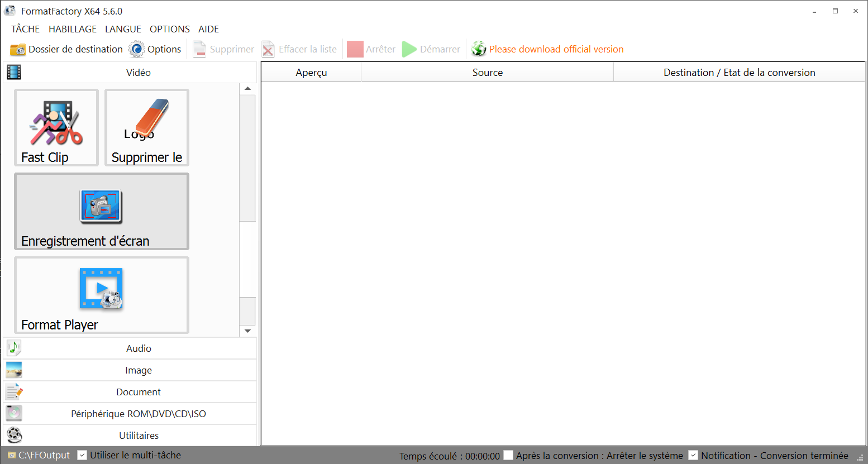
Task: Toggle Utiliser le multi-tâche checkbox
Action: click(82, 455)
